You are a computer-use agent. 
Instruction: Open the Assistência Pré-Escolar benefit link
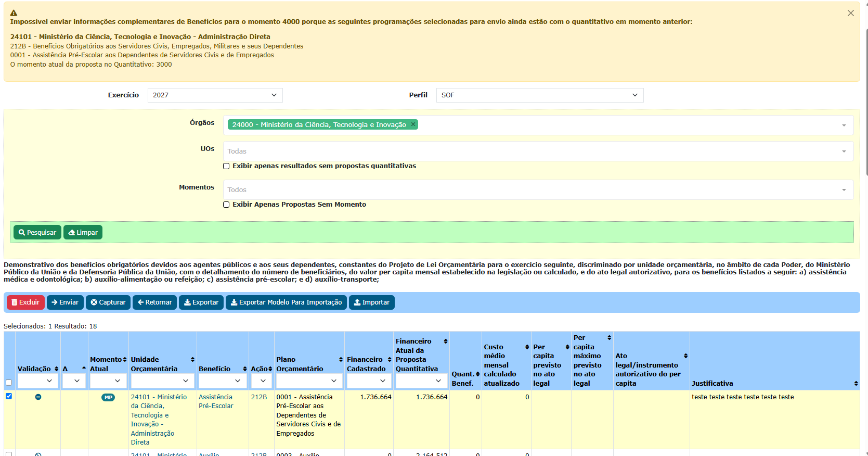click(x=216, y=401)
